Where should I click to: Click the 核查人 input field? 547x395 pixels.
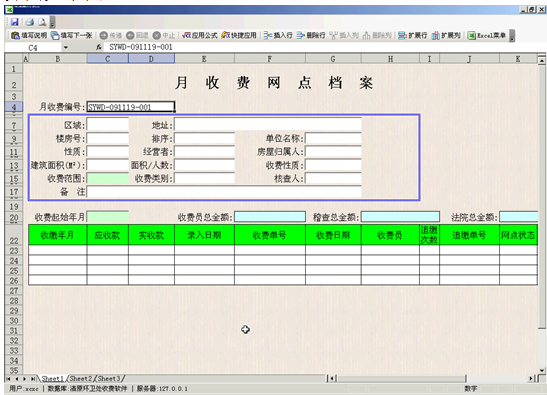[x=333, y=178]
